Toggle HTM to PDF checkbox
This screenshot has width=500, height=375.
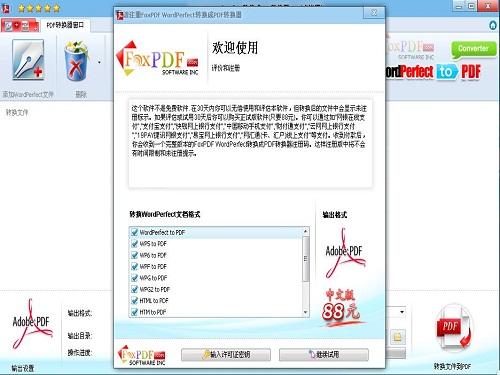click(x=134, y=312)
